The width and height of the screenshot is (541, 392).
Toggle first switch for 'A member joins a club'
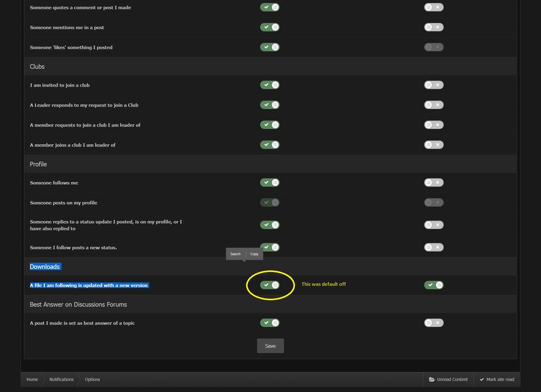[270, 145]
